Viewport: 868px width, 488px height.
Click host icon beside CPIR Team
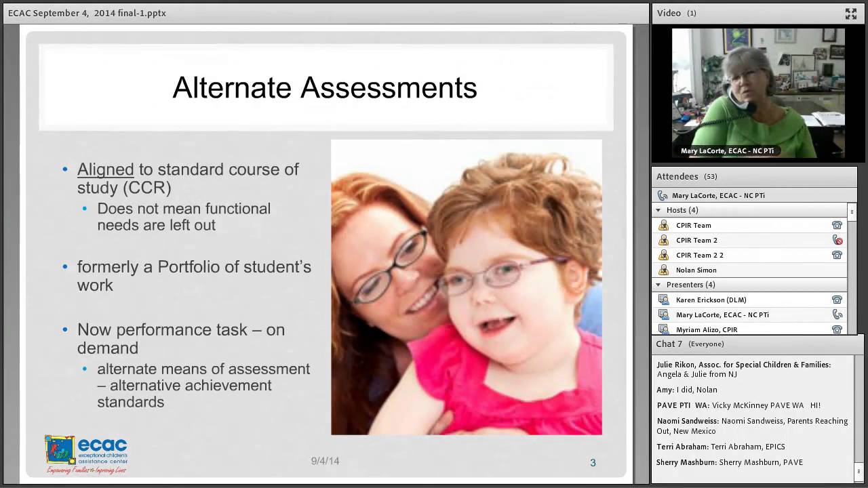(x=663, y=225)
